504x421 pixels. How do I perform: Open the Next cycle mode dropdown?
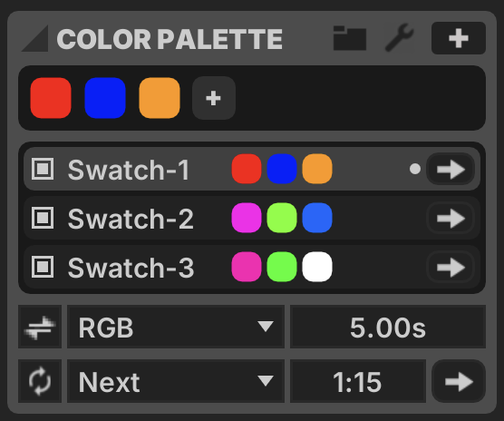coord(176,381)
